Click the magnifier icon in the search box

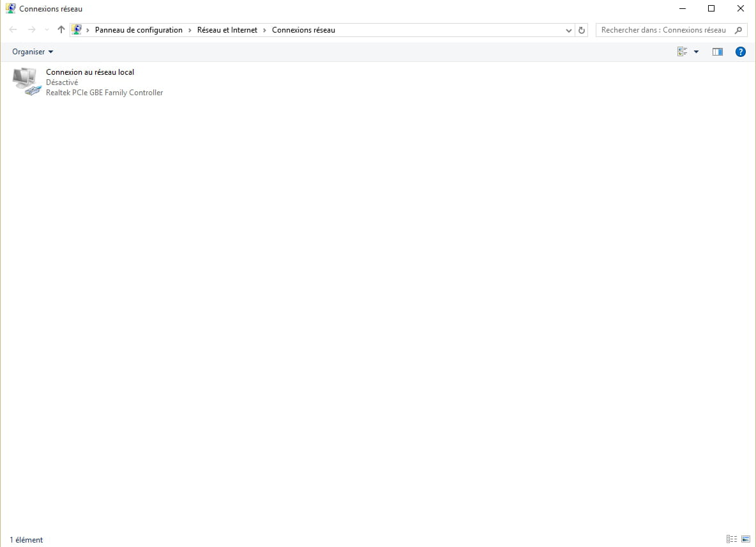coord(739,30)
